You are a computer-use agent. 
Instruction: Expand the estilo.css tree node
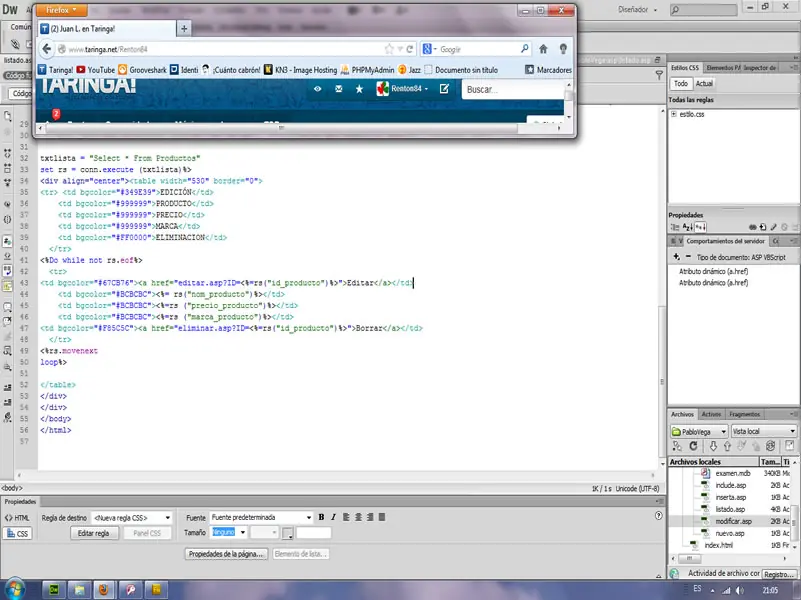tap(674, 114)
